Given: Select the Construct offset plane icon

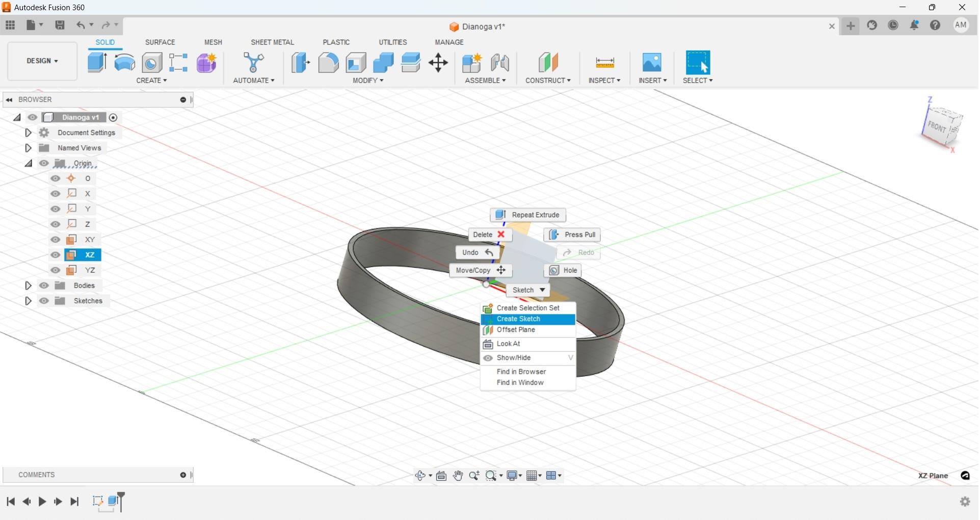Looking at the screenshot, I should coord(548,63).
